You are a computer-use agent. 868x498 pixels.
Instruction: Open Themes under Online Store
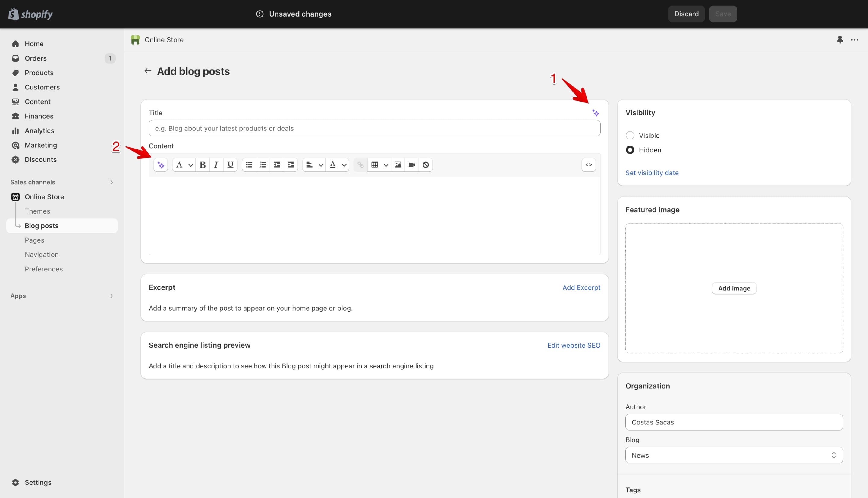tap(37, 211)
